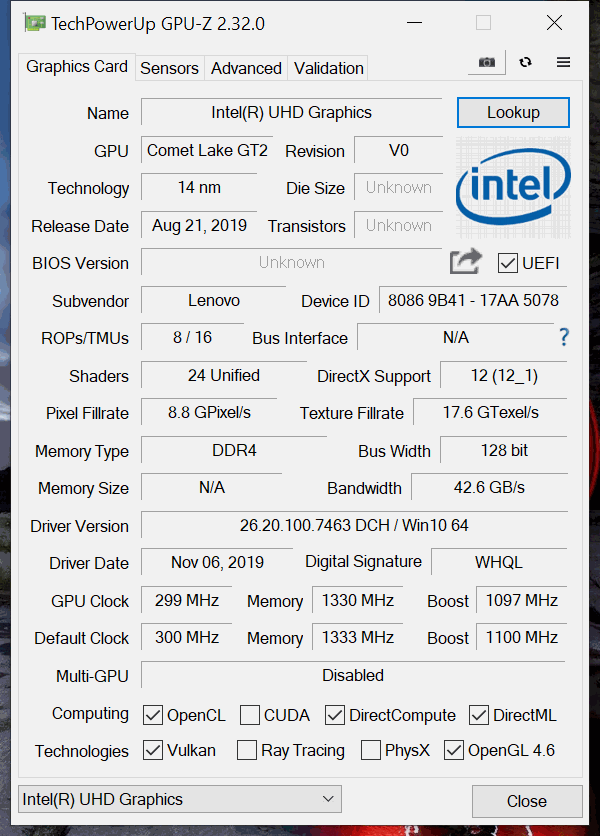600x836 pixels.
Task: Select the Device ID value field
Action: pyautogui.click(x=473, y=300)
